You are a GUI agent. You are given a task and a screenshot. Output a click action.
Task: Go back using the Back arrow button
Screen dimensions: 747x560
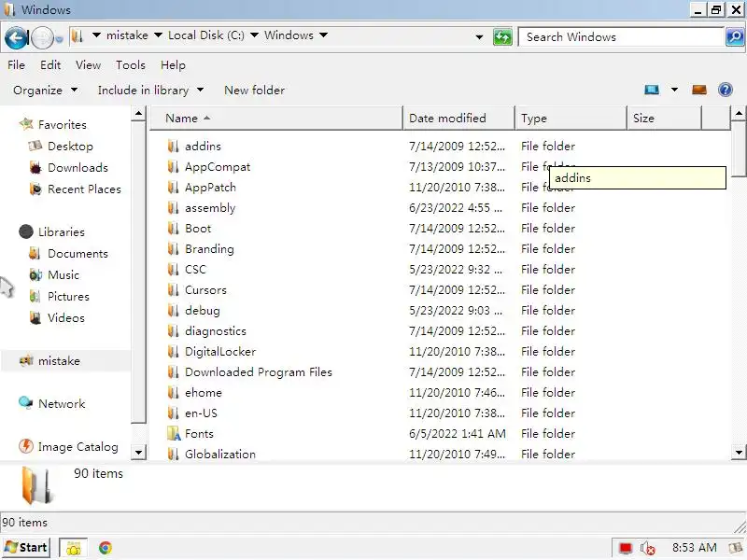(x=17, y=37)
